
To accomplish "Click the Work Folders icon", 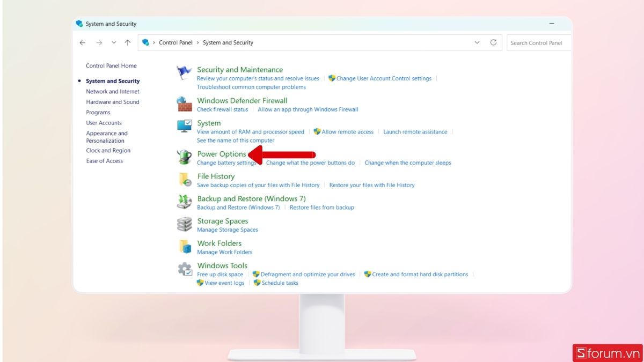I will tap(184, 246).
